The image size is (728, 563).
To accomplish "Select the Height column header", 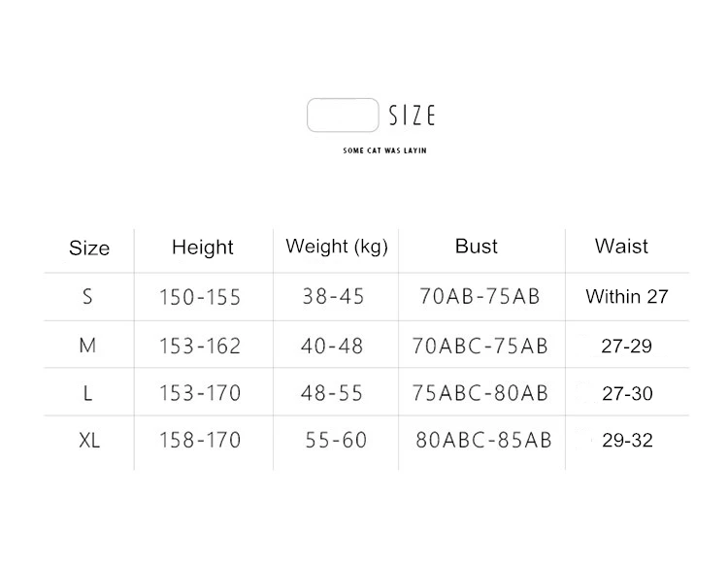I will pos(203,248).
